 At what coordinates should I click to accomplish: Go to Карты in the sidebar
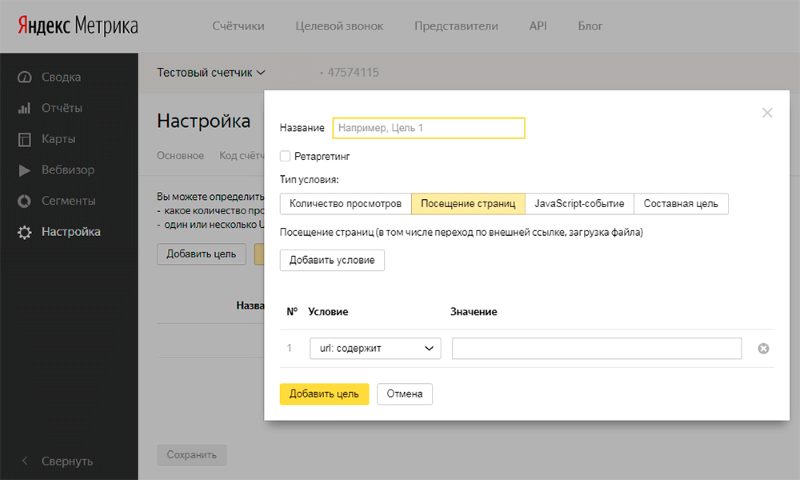(x=58, y=139)
